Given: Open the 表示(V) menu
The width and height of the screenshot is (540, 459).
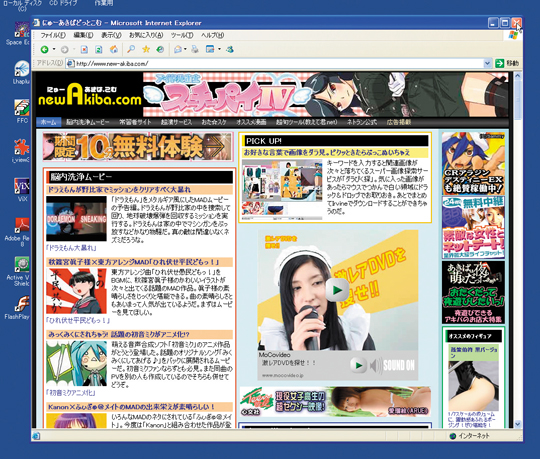Looking at the screenshot, I should (x=111, y=35).
